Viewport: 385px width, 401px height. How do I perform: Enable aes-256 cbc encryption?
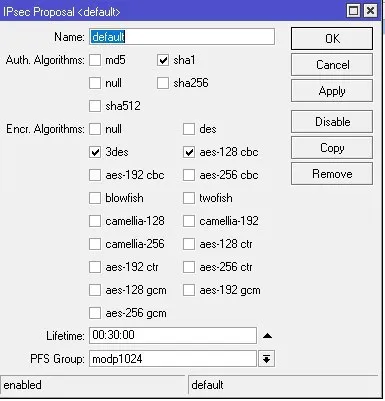pyautogui.click(x=189, y=175)
